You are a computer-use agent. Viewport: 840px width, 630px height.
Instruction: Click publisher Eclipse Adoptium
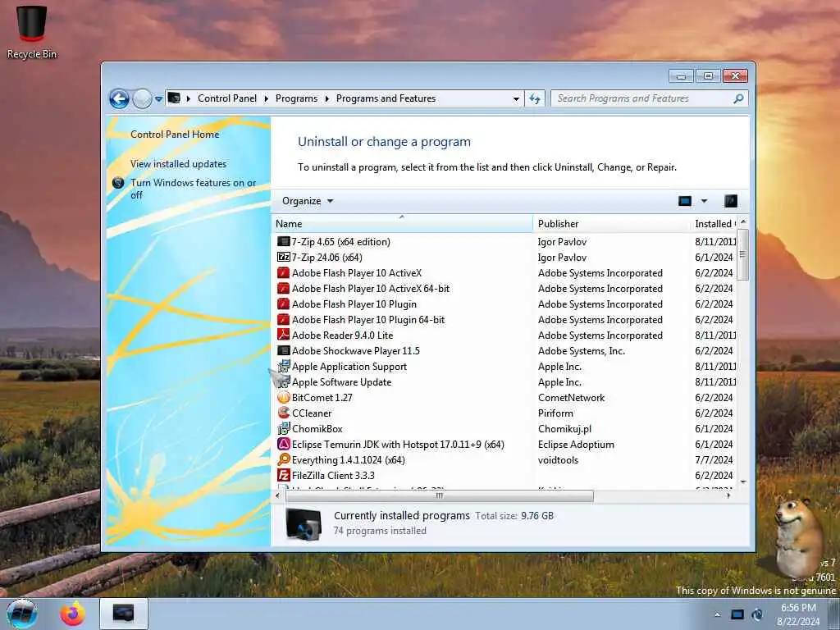tap(576, 444)
